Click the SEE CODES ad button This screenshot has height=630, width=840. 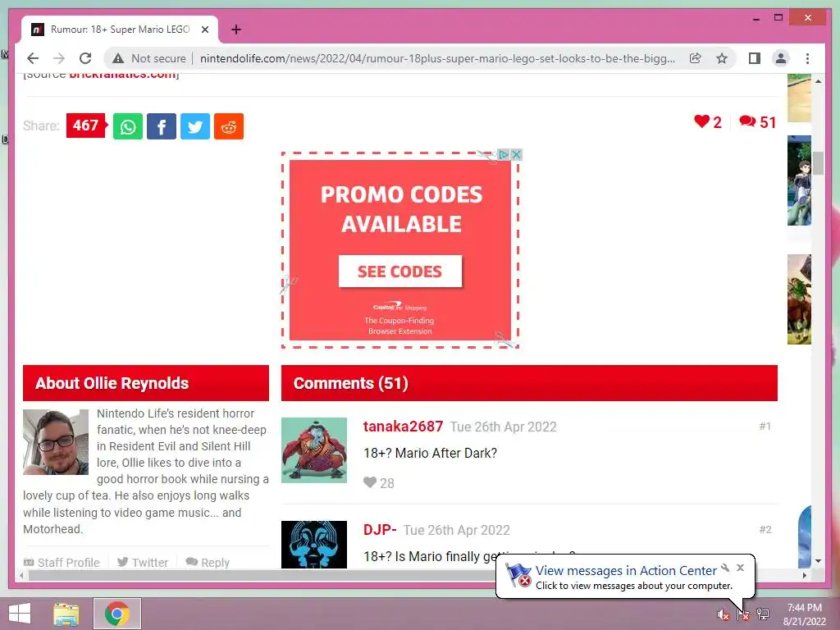pos(400,272)
